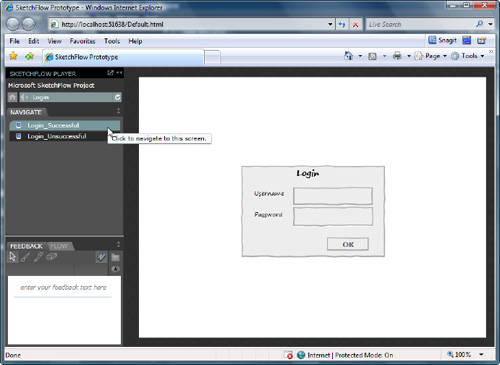Toggle the feedback visibility check button

[x=101, y=257]
